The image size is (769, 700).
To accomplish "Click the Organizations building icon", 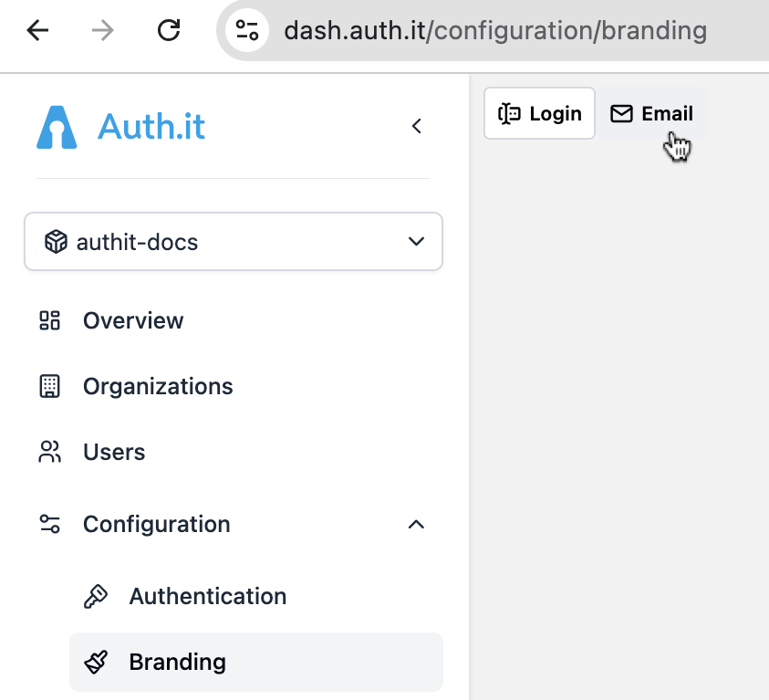I will (49, 386).
